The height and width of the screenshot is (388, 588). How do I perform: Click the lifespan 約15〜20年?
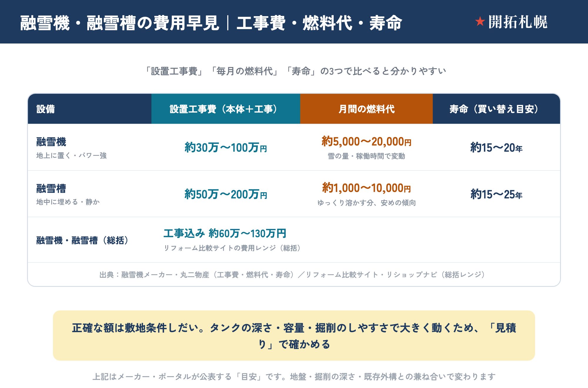[x=496, y=147]
